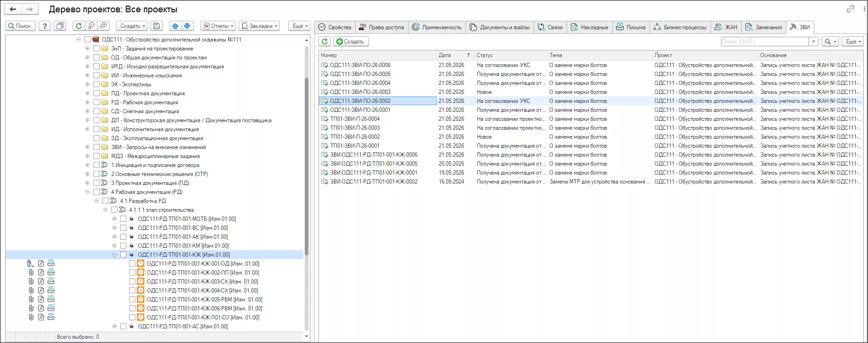Check the box for ОД - Общая документация
This screenshot has width=868, height=343.
97,58
